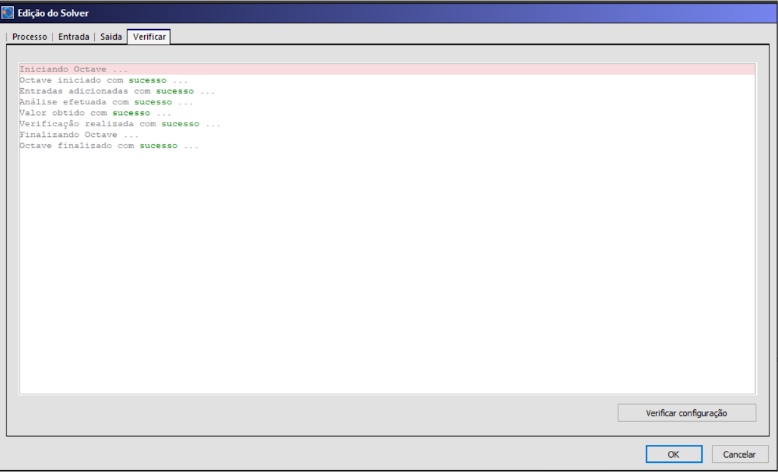Image resolution: width=778 pixels, height=474 pixels.
Task: Click 'Valor obtido com sucesso' line
Action: (95, 113)
